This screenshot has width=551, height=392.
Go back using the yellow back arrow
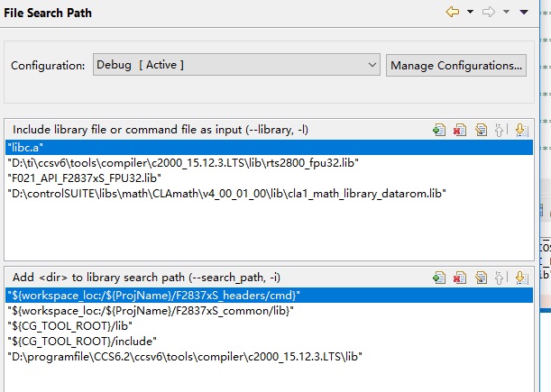click(x=453, y=13)
